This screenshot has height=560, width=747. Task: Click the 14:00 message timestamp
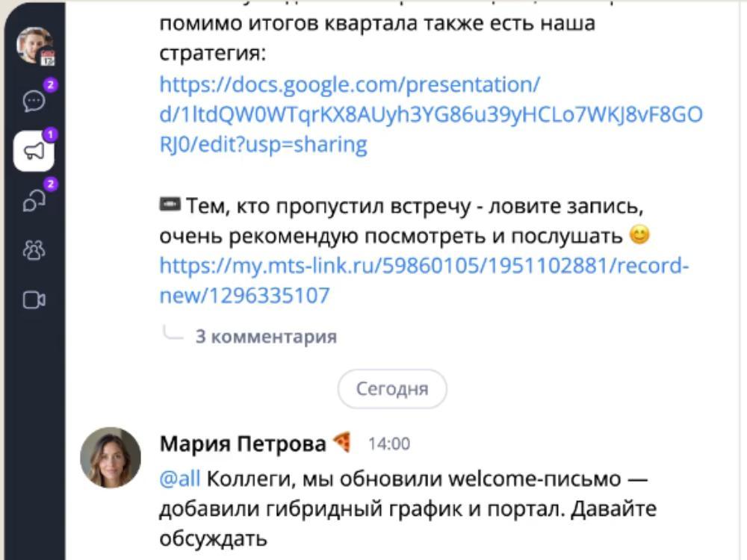point(389,444)
